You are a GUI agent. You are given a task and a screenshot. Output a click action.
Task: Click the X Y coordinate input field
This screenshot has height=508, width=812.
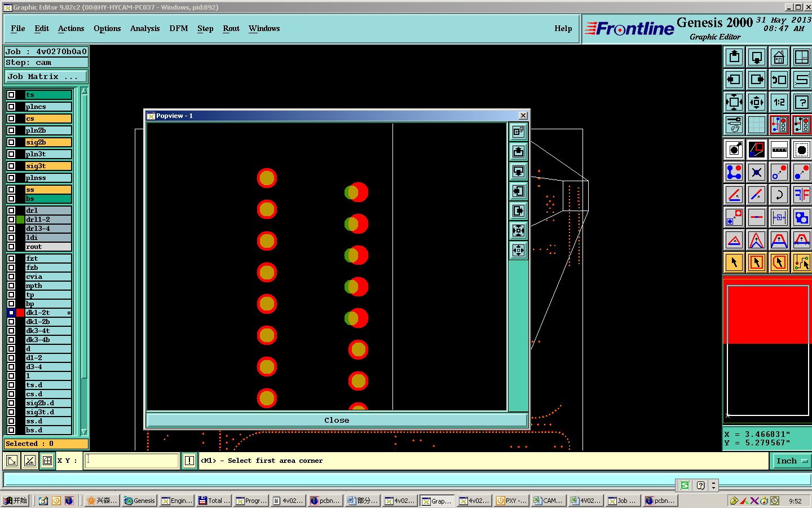[x=132, y=461]
